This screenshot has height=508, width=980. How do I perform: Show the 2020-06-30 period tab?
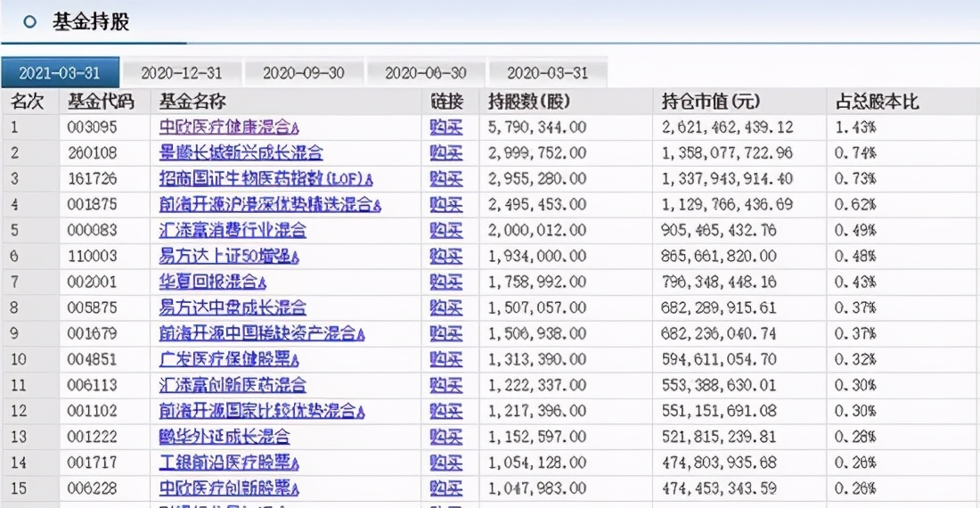(x=425, y=72)
